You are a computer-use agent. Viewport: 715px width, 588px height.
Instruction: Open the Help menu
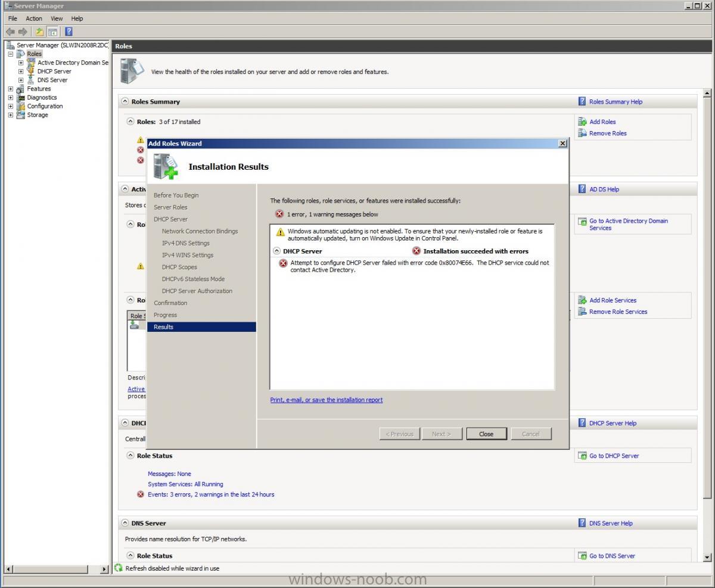click(x=77, y=18)
